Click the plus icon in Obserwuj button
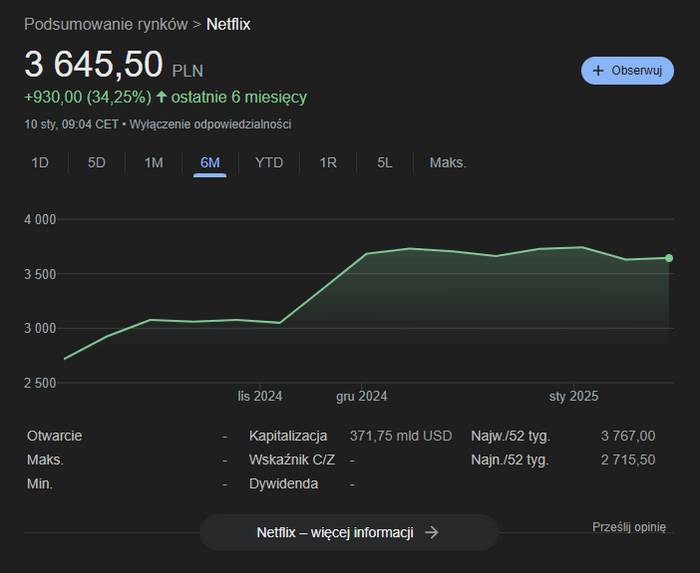700x573 pixels. coord(598,71)
